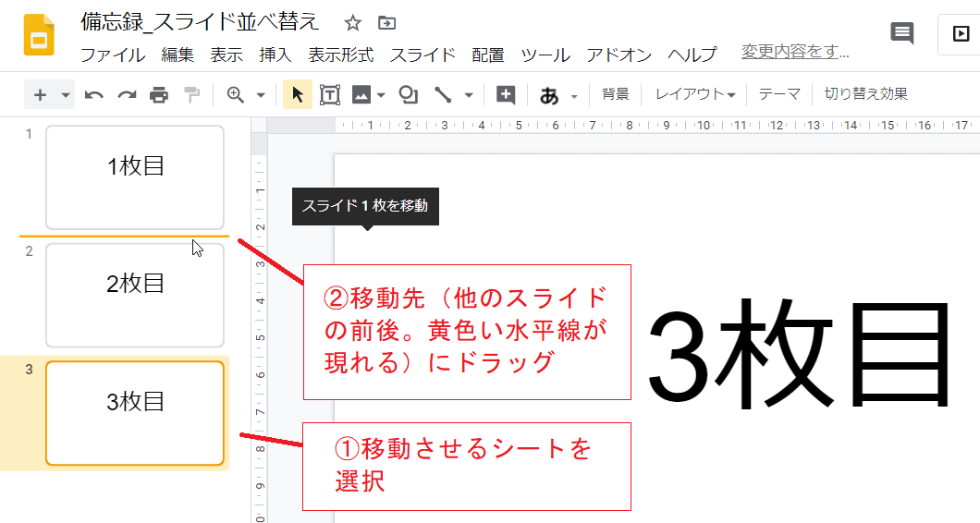
Task: Select the text box tool
Action: coord(330,95)
